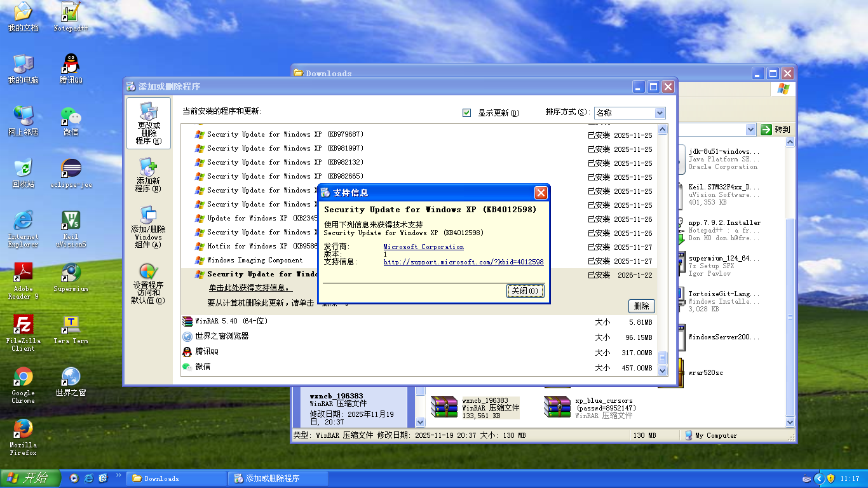Click the Microsoft Corporation publisher link
The width and height of the screenshot is (868, 488).
pos(423,247)
